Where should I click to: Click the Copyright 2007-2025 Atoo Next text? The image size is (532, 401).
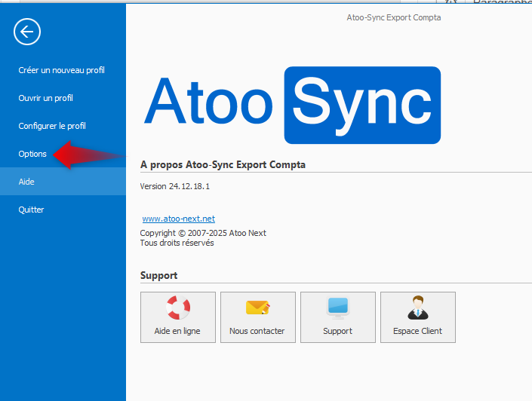click(x=203, y=233)
